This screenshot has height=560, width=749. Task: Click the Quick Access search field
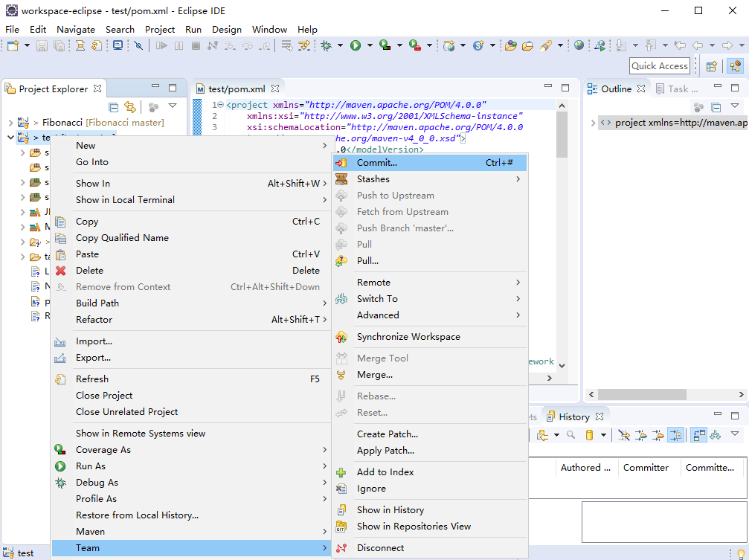(660, 66)
